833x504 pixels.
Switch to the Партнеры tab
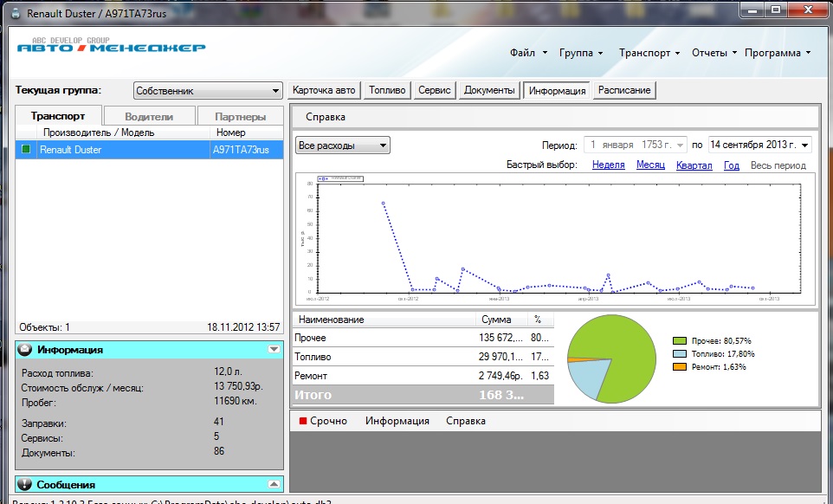coord(240,116)
